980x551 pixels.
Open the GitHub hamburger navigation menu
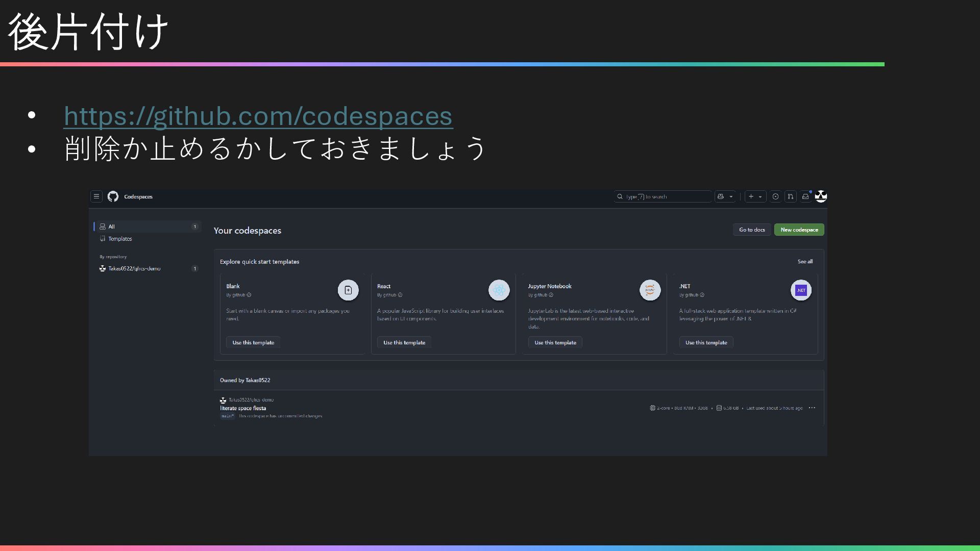coord(96,196)
